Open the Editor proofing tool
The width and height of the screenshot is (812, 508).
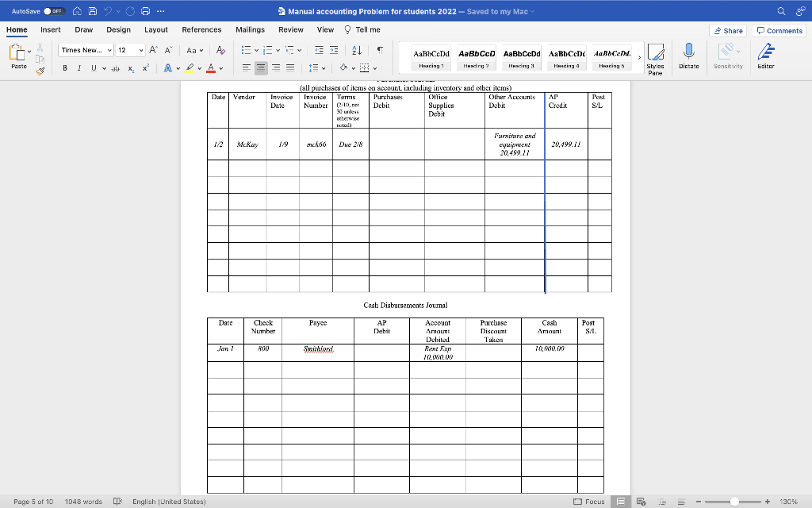(764, 56)
